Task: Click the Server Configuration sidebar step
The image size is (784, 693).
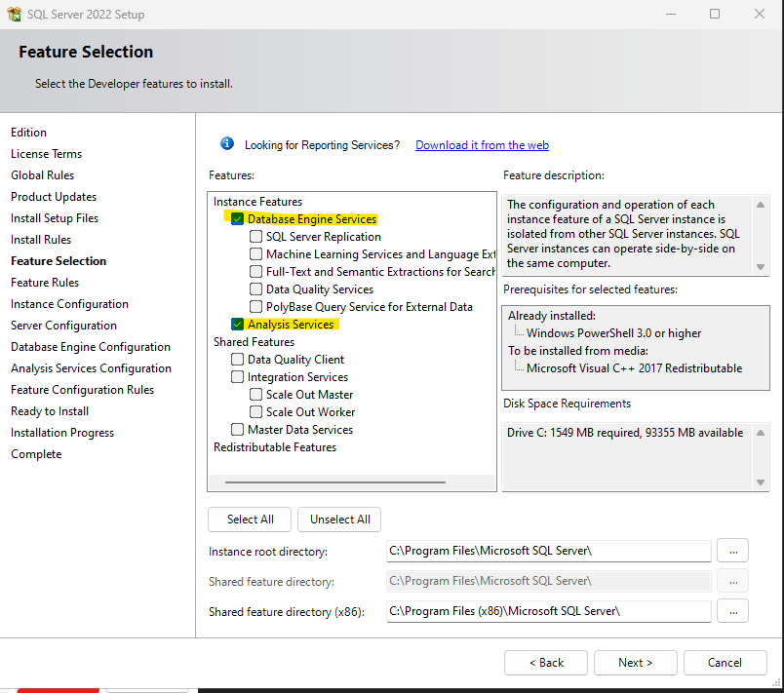Action: coord(63,326)
